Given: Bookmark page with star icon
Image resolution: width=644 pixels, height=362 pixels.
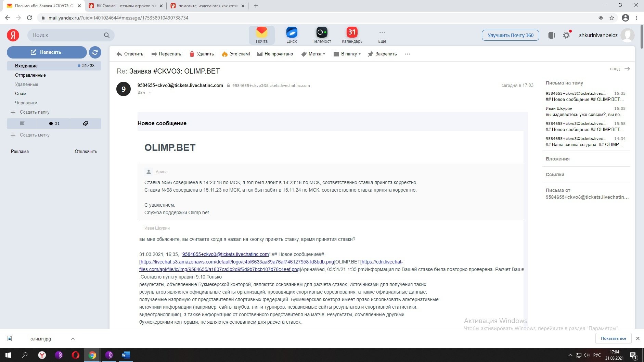Looking at the screenshot, I should coord(612,18).
